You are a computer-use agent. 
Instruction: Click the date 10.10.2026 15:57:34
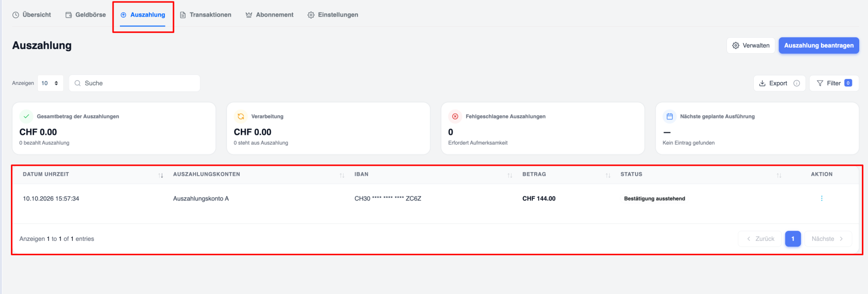[51, 198]
